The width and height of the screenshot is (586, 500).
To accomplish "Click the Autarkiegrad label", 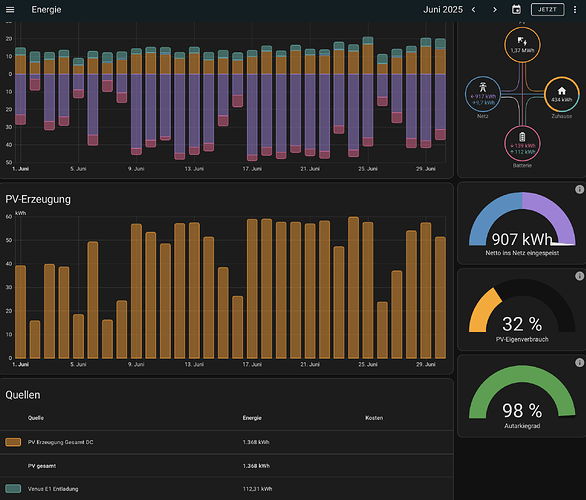I will pyautogui.click(x=522, y=426).
